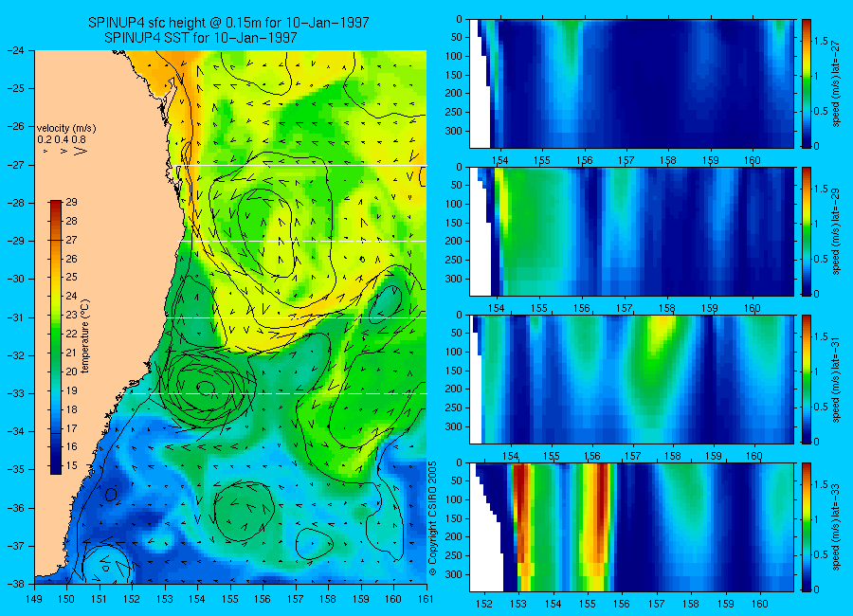The height and width of the screenshot is (616, 853).
Task: Click the 'speed (m/s) lat=-29' label
Action: [836, 231]
